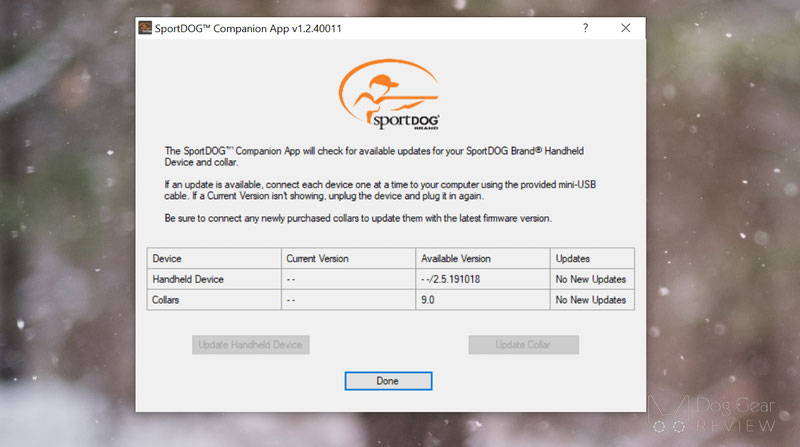Viewport: 800px width, 447px height.
Task: Click Collars current version dashes
Action: point(348,300)
